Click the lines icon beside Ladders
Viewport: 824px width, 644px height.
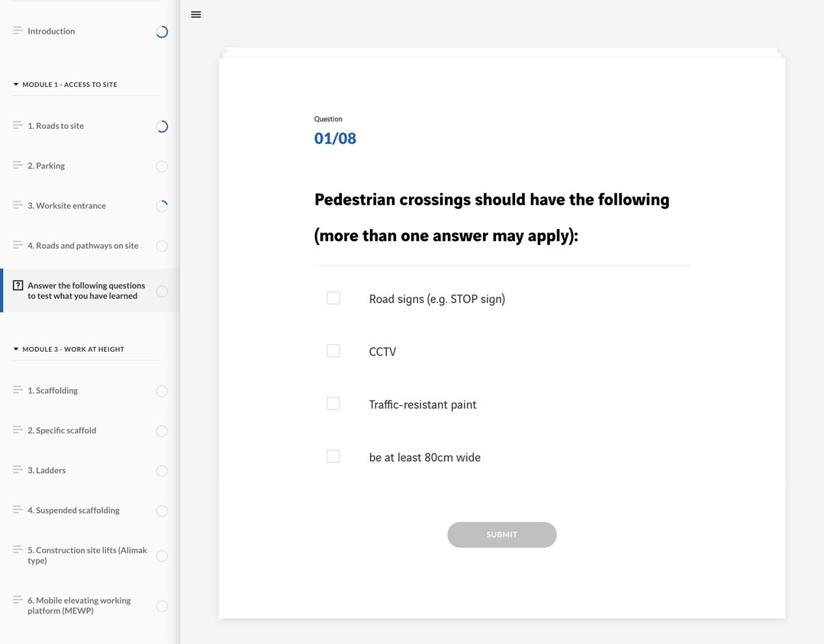point(18,469)
